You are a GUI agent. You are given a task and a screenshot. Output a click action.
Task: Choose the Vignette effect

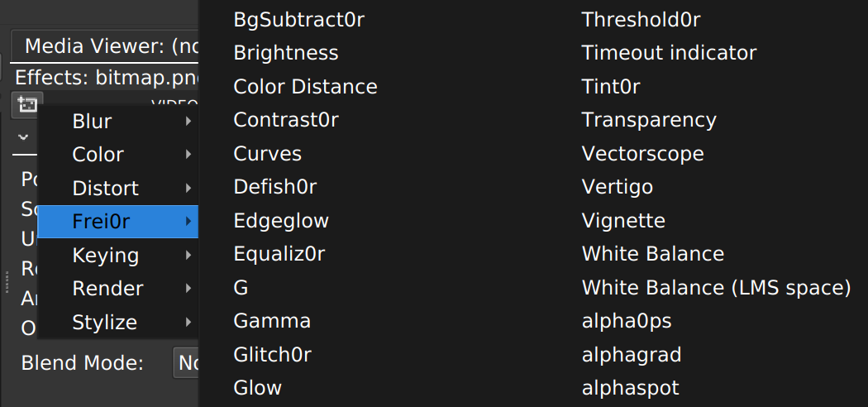623,220
